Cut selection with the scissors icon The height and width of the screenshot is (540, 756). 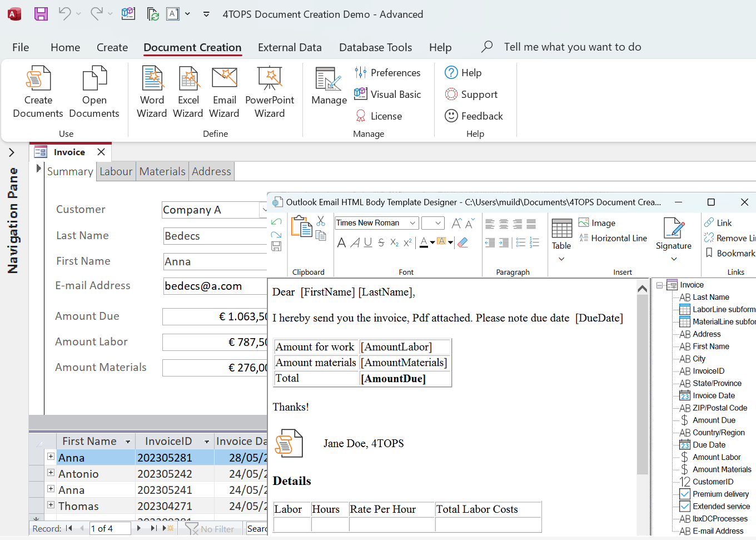coord(321,221)
